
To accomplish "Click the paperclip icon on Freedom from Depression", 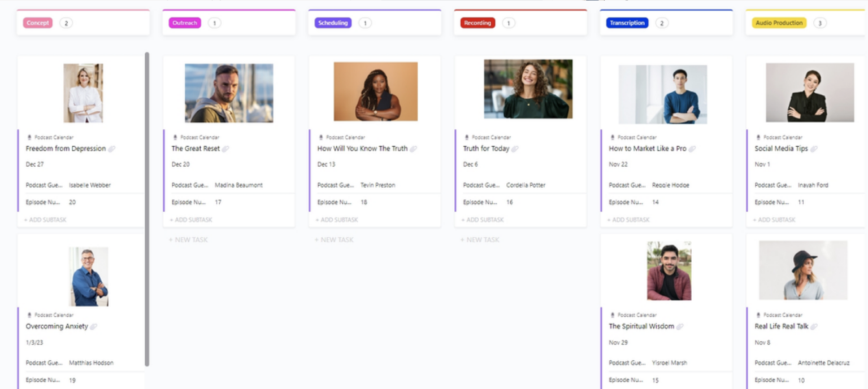I will 112,148.
